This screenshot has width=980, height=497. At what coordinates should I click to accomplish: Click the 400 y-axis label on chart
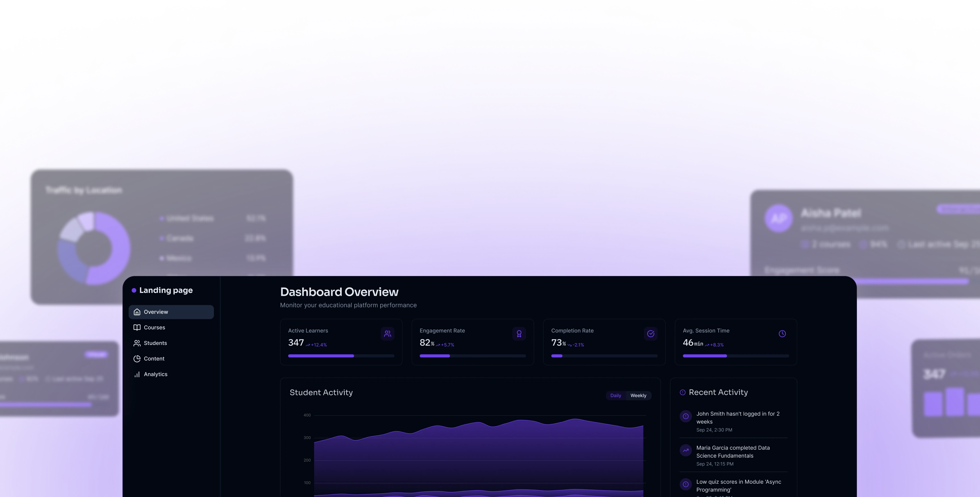[307, 415]
